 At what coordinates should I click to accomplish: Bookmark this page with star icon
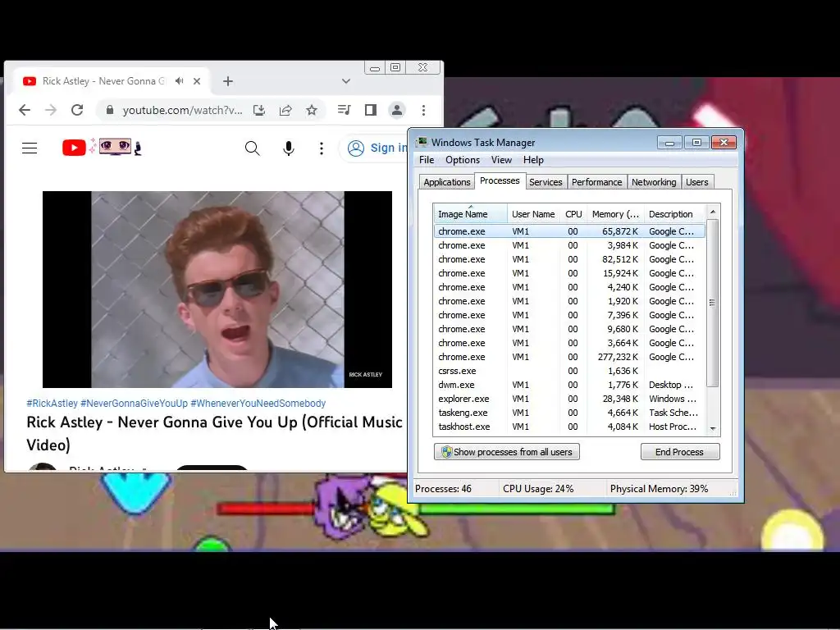tap(312, 111)
